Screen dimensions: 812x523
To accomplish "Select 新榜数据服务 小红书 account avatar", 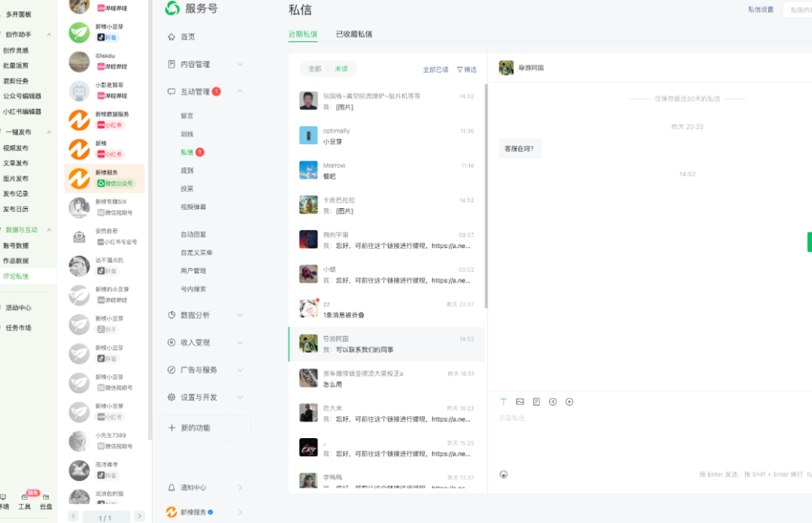I will coord(79,120).
